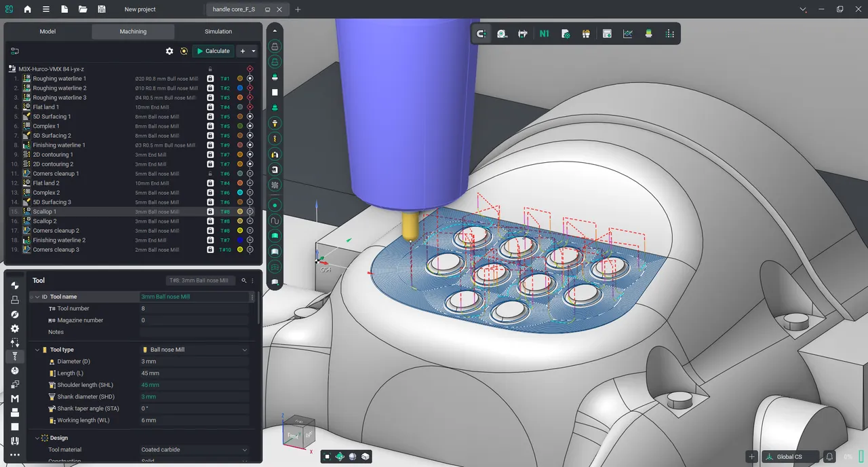Click the save disk icon
Image resolution: width=868 pixels, height=467 pixels.
(x=101, y=10)
